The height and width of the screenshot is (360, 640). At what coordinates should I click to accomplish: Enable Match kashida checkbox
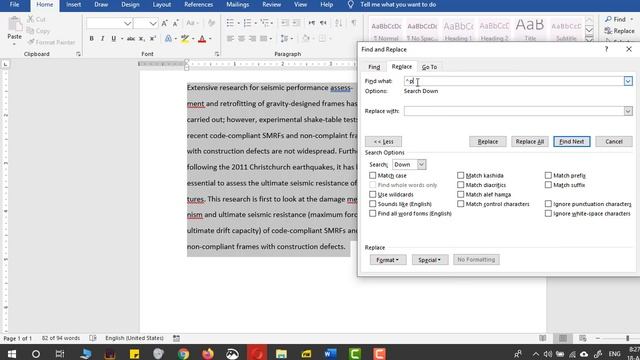click(x=460, y=175)
